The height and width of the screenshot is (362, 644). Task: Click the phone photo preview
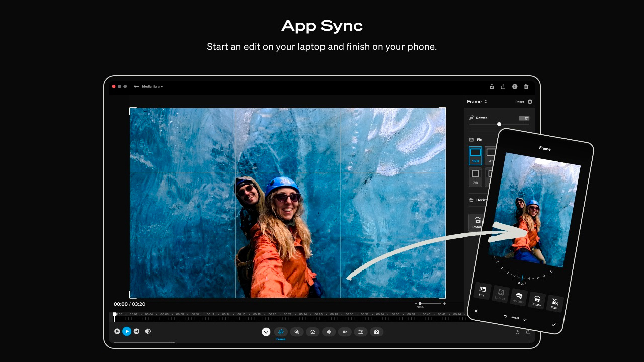pyautogui.click(x=535, y=210)
